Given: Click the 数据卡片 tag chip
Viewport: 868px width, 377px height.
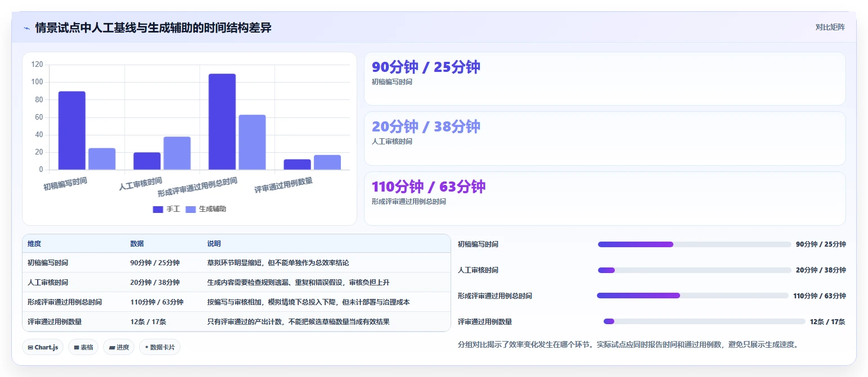Looking at the screenshot, I should pyautogui.click(x=160, y=347).
